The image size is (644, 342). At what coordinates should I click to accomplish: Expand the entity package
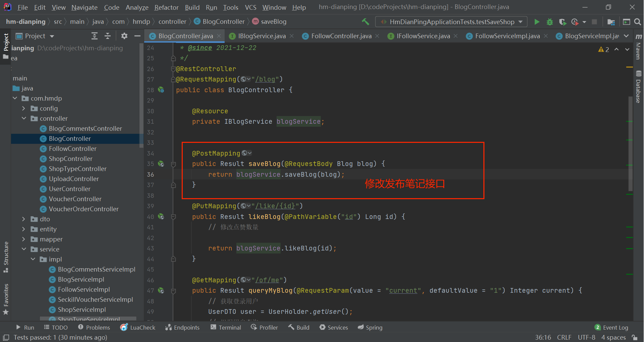[x=23, y=229]
